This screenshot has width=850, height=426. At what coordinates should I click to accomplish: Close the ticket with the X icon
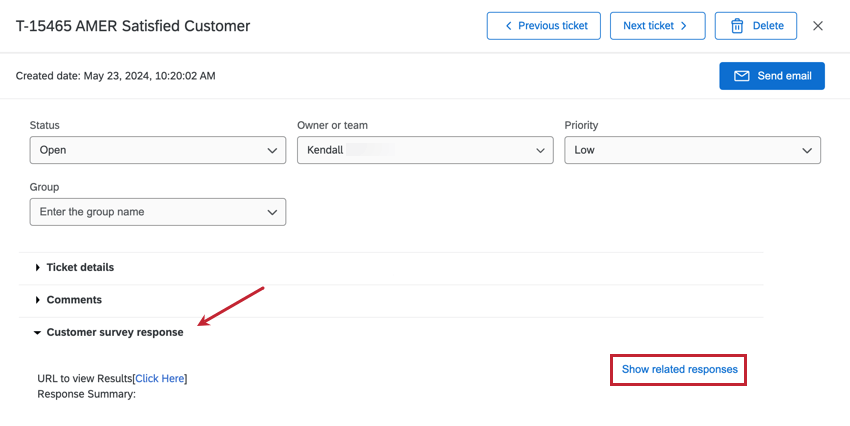[x=818, y=26]
